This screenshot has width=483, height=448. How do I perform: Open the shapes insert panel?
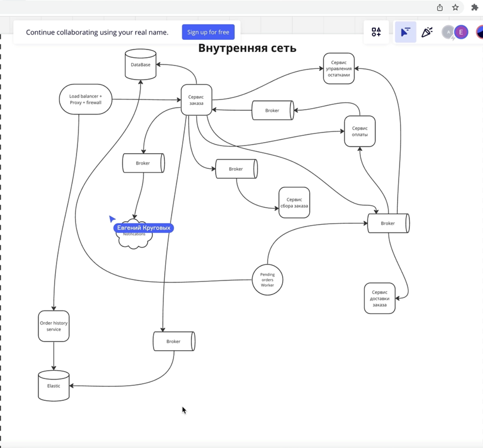[376, 32]
